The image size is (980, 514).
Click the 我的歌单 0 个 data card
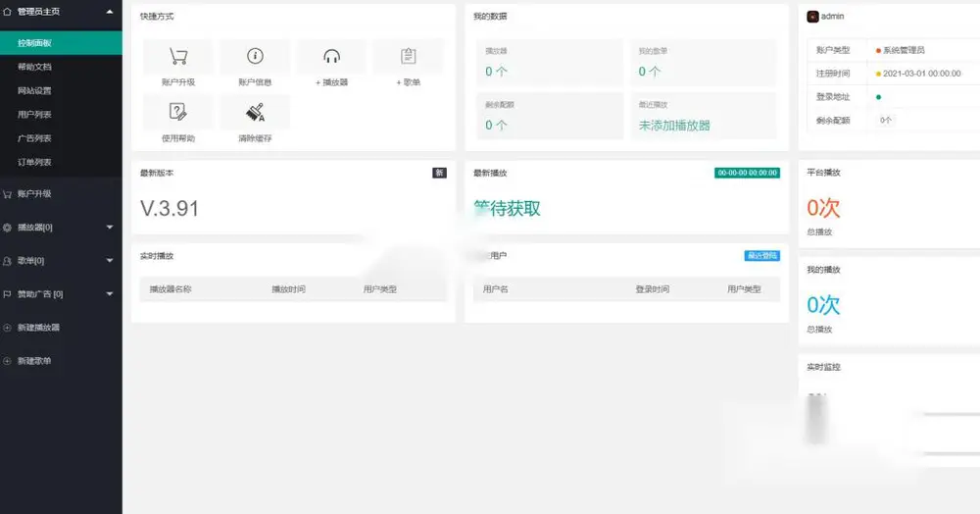pyautogui.click(x=704, y=63)
